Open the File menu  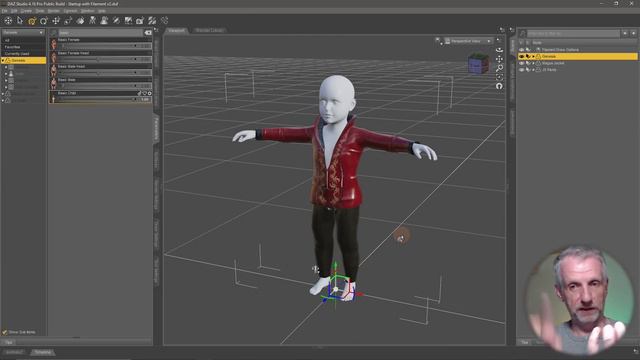4,11
